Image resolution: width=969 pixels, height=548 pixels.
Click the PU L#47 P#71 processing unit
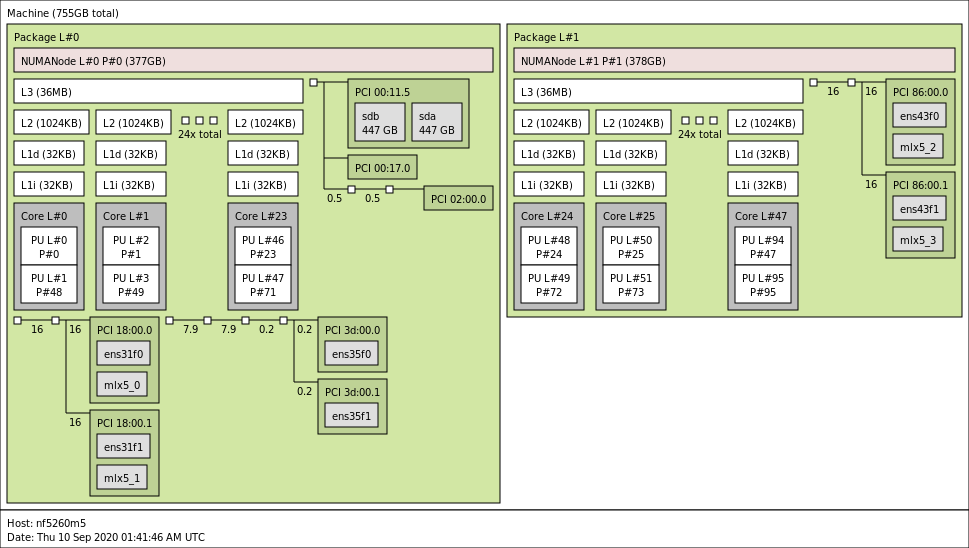[263, 284]
